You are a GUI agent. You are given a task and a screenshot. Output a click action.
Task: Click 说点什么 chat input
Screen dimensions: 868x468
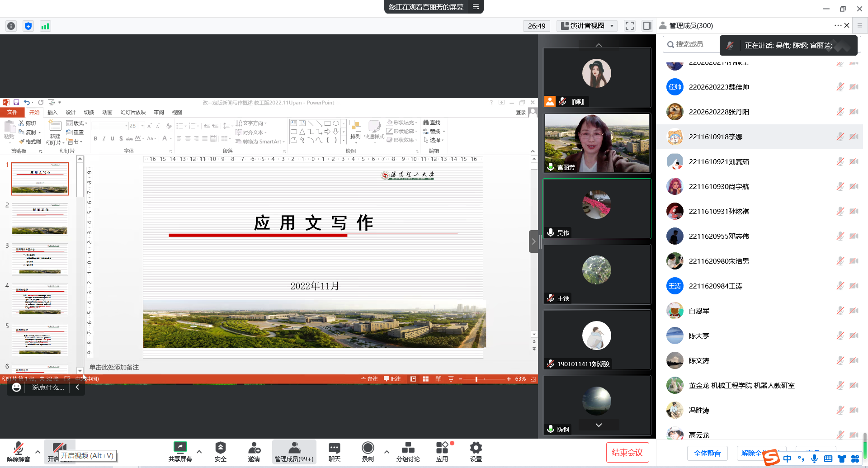[48, 388]
